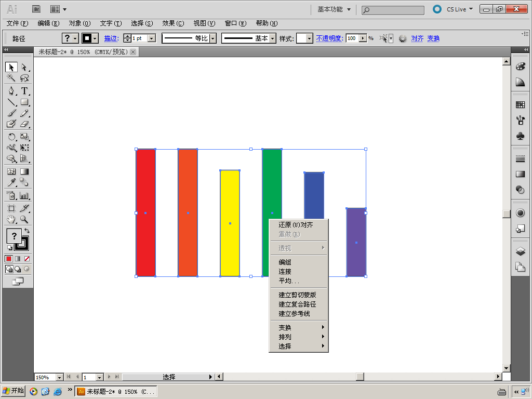The height and width of the screenshot is (399, 532).
Task: Pick the Gradient tool
Action: pos(24,171)
